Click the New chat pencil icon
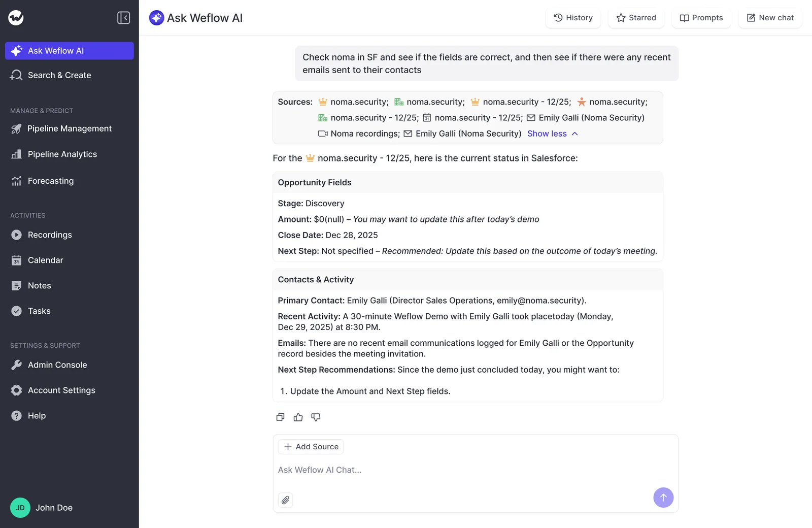The height and width of the screenshot is (528, 812). coord(751,18)
